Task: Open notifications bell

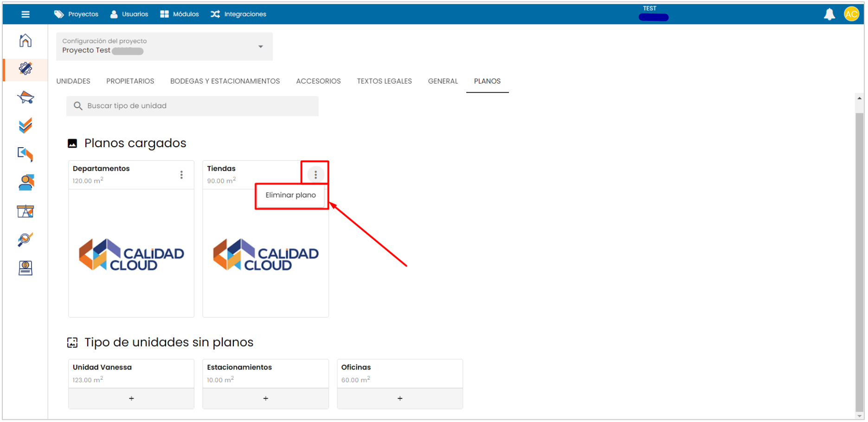Action: (829, 14)
